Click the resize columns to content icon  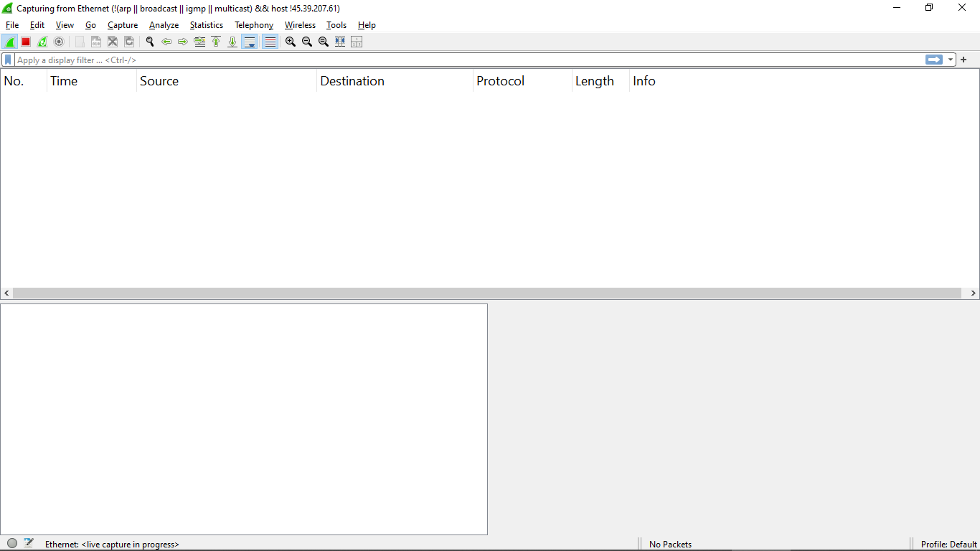[x=340, y=42]
